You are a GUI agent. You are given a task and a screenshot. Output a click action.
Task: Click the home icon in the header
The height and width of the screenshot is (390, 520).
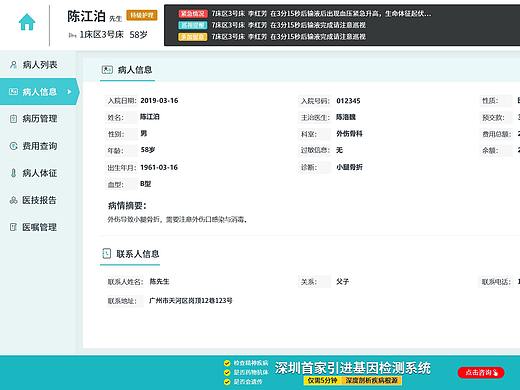pos(27,22)
